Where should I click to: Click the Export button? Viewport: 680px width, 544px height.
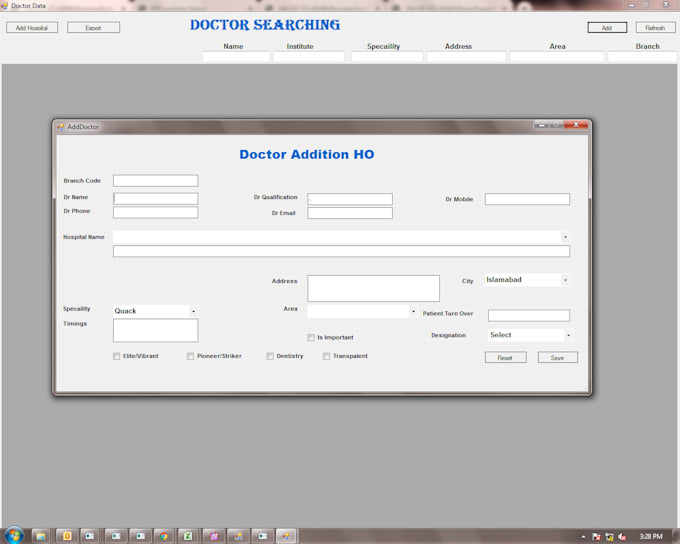point(93,28)
